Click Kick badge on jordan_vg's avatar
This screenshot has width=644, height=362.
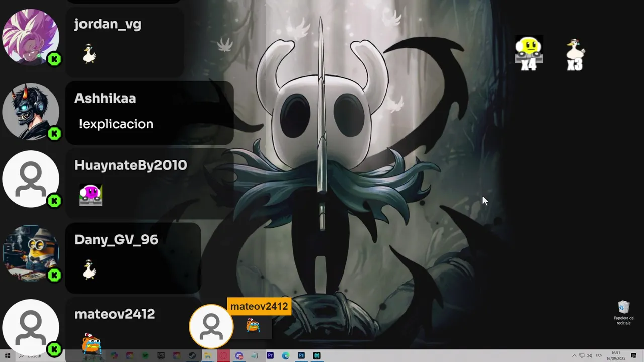(x=54, y=59)
